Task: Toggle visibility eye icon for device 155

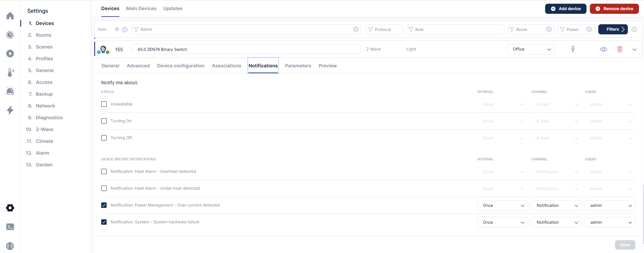Action: pyautogui.click(x=604, y=49)
